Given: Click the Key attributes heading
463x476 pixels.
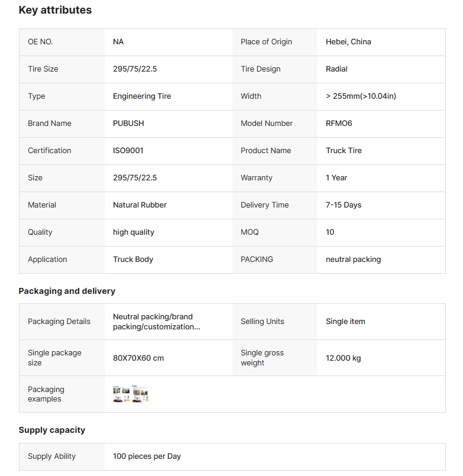Looking at the screenshot, I should coord(55,10).
